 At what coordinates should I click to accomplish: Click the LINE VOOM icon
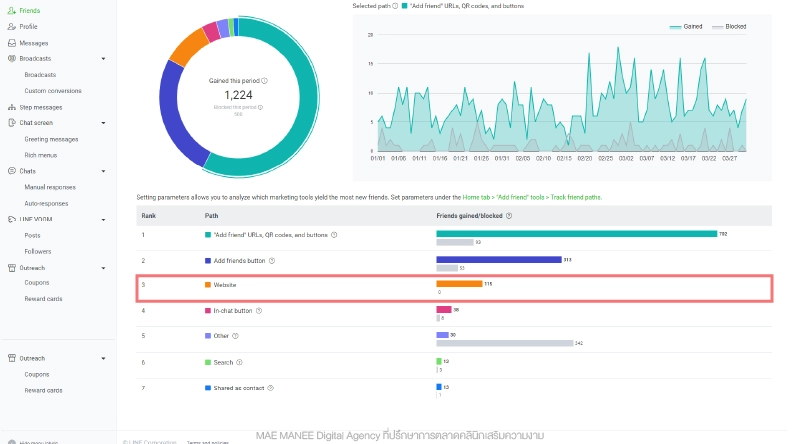click(12, 219)
